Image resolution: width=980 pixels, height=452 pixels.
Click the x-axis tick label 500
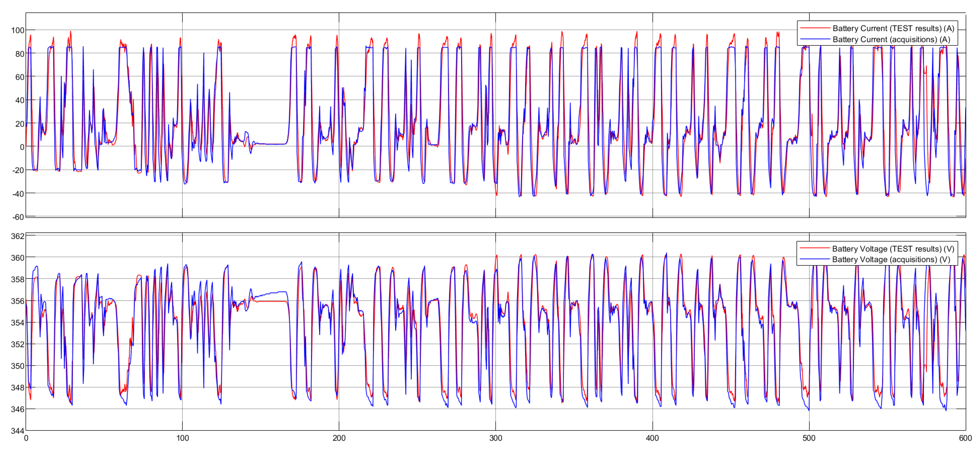(809, 438)
